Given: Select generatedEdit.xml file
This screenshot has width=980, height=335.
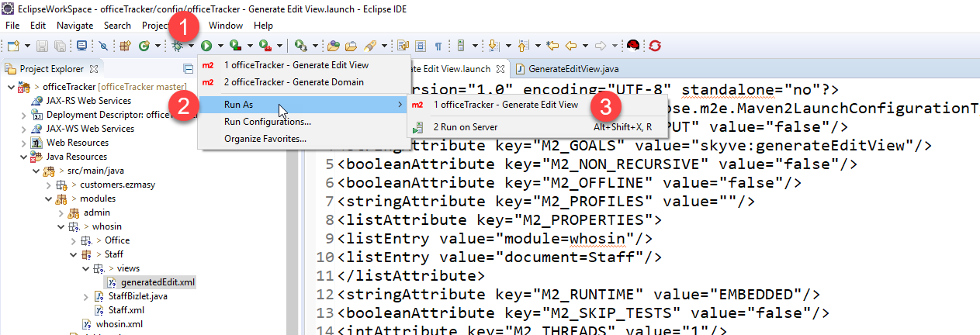Looking at the screenshot, I should (151, 282).
